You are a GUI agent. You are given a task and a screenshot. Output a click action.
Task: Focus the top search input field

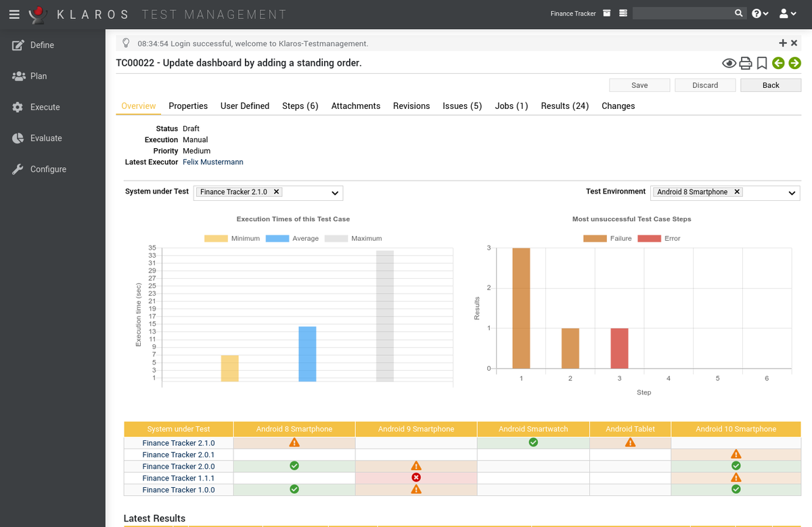[682, 14]
